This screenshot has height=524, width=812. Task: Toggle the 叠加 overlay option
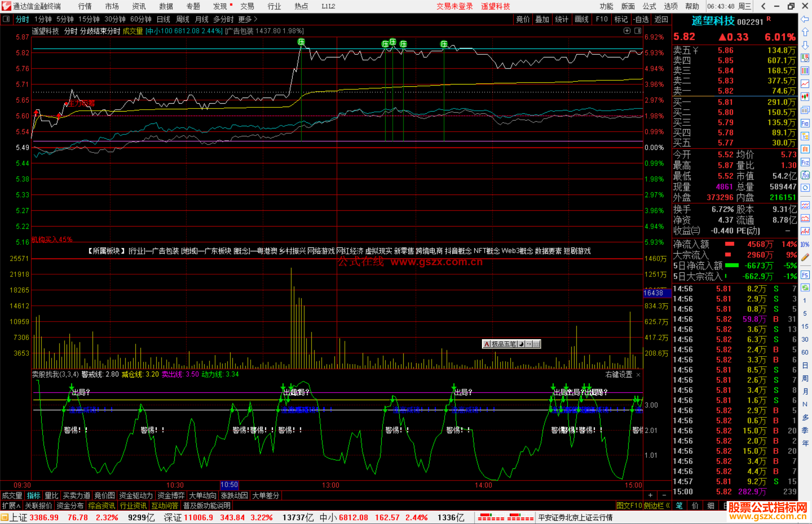pyautogui.click(x=542, y=19)
